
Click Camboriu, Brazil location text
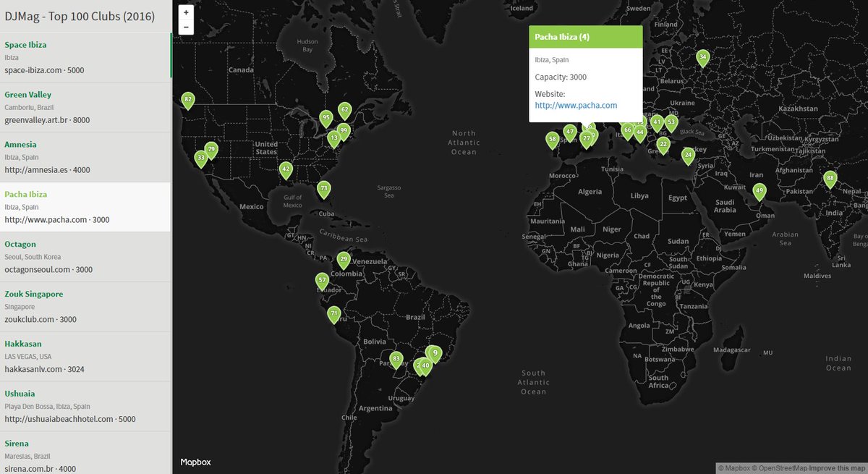click(x=27, y=108)
